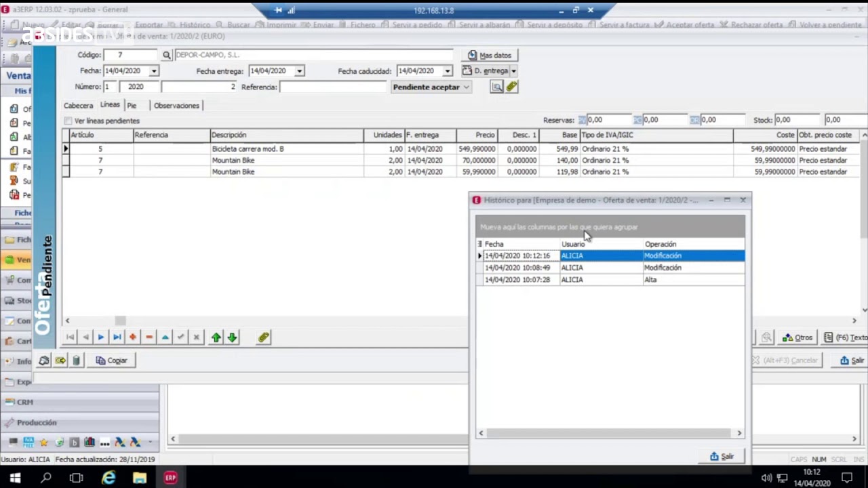Delete line with red minus icon

[x=149, y=338]
